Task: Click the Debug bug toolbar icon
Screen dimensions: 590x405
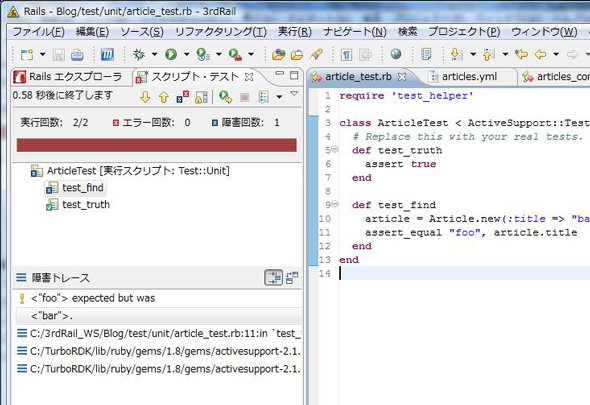Action: pos(139,55)
